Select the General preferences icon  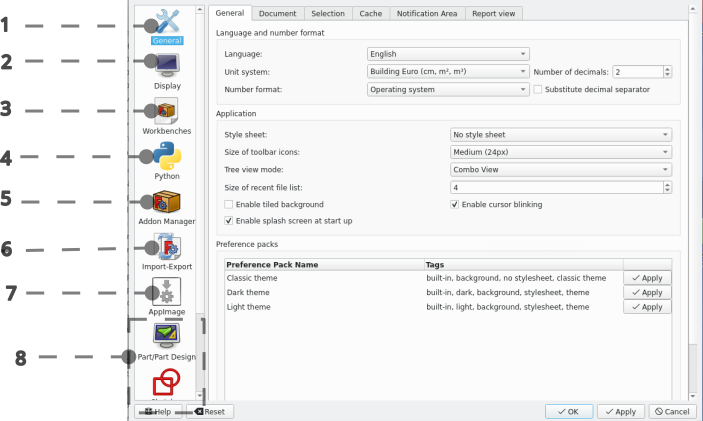(x=166, y=25)
